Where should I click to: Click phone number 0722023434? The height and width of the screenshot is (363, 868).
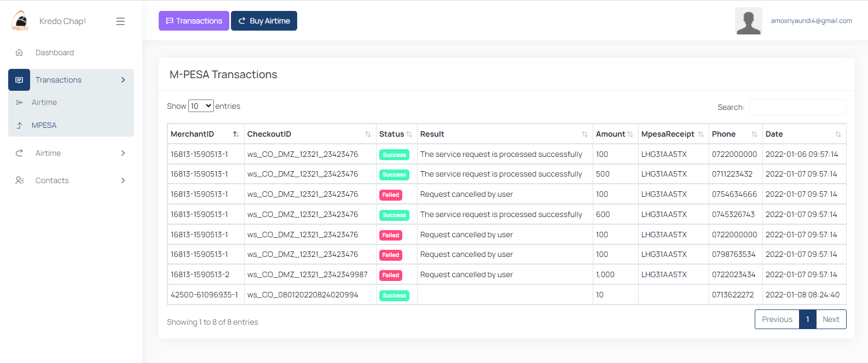pos(734,274)
